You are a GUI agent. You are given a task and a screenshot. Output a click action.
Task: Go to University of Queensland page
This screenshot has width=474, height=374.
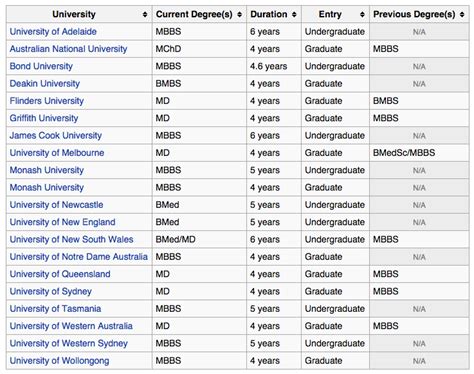pyautogui.click(x=60, y=274)
